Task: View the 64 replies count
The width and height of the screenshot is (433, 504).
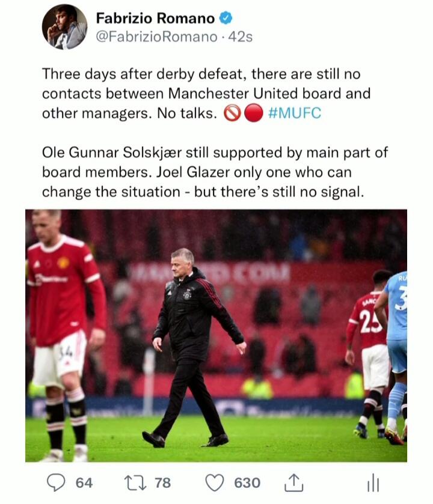Action: (84, 483)
